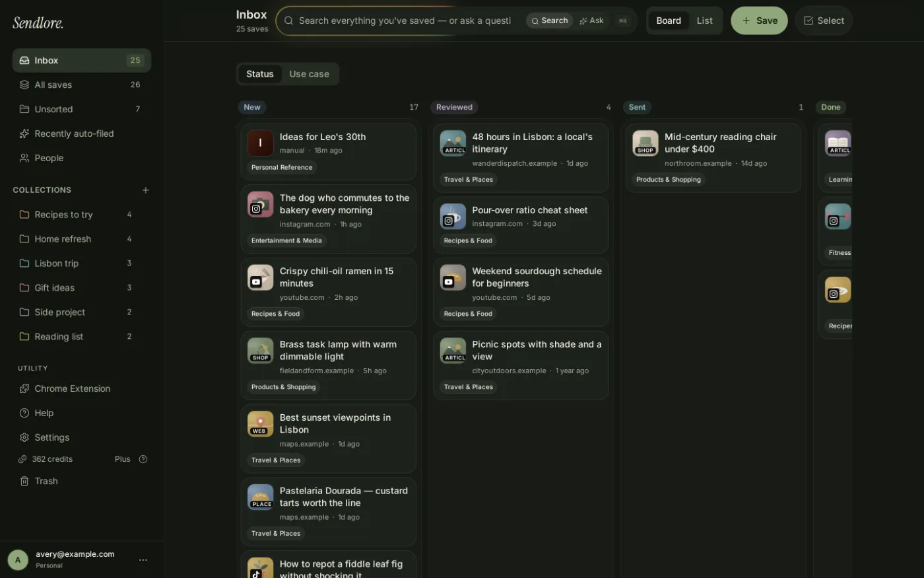The image size is (924, 578).
Task: Open Pour-over ratio cheat sheet card
Action: 521,225
